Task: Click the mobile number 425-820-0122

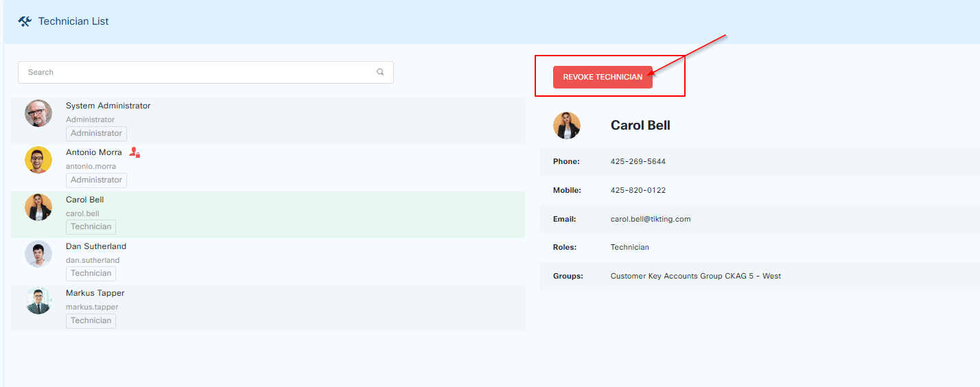Action: pyautogui.click(x=638, y=190)
